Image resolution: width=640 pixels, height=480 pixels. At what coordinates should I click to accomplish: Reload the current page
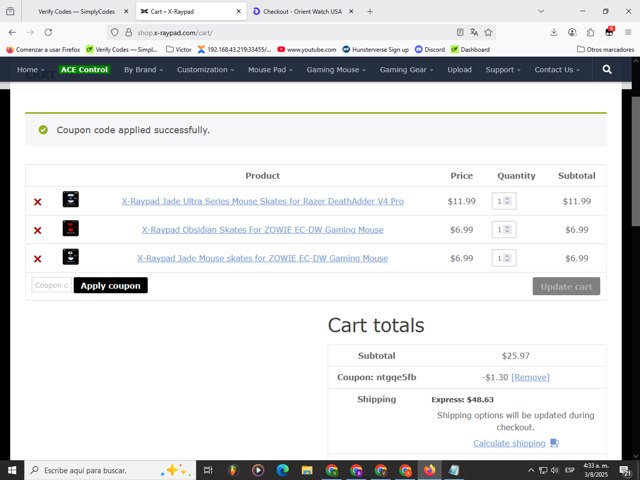click(x=48, y=32)
